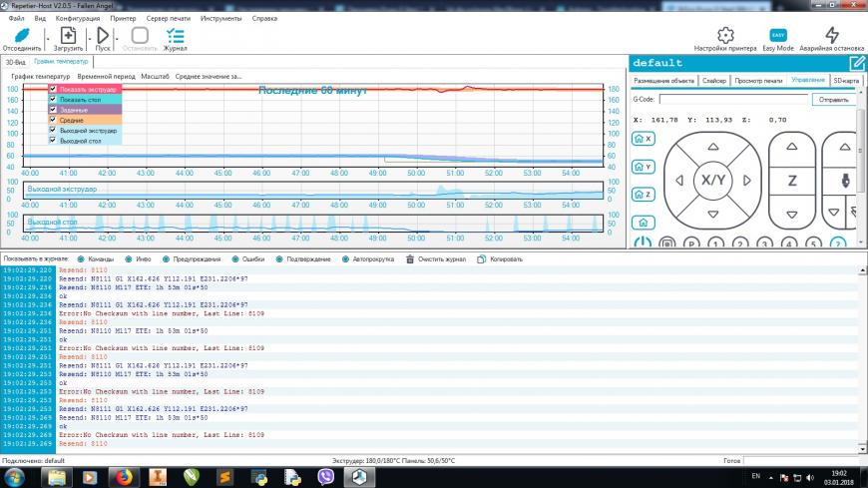Click into the G-Code input field

pyautogui.click(x=732, y=100)
